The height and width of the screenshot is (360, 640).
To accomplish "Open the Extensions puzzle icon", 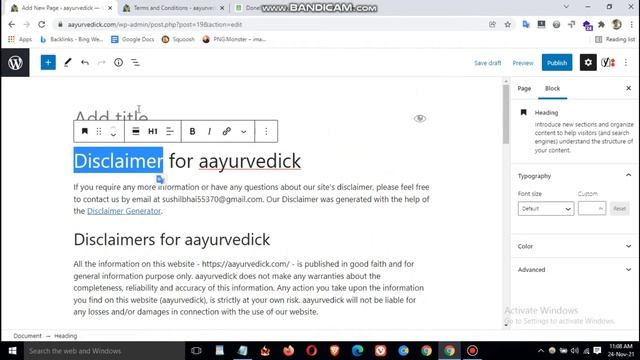I will point(601,24).
